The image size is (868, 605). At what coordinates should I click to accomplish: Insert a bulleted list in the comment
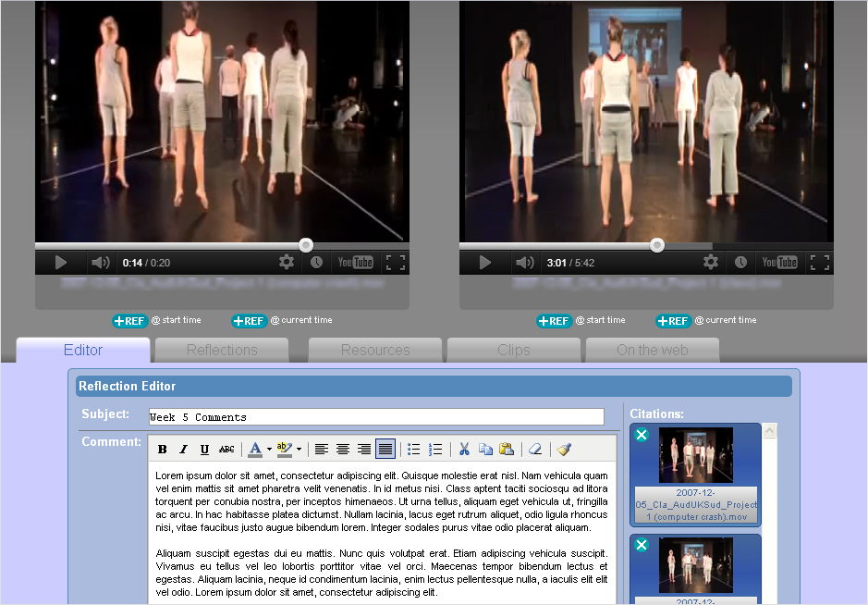tap(413, 449)
